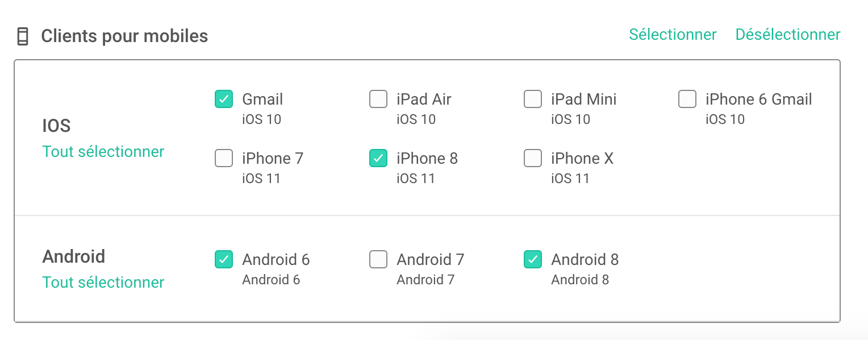Deselect the Android 6 checkbox
Image resolution: width=868 pixels, height=340 pixels.
224,259
